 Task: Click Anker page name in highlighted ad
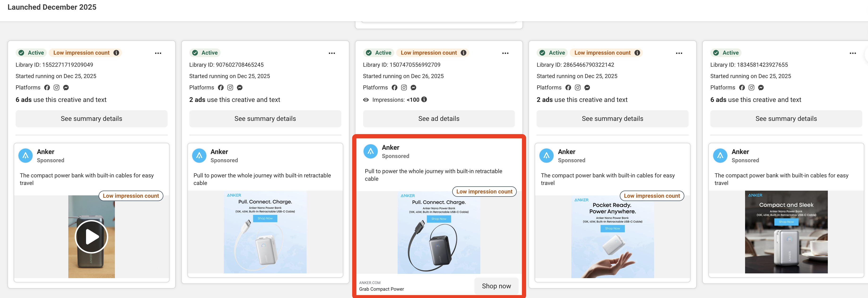click(390, 147)
